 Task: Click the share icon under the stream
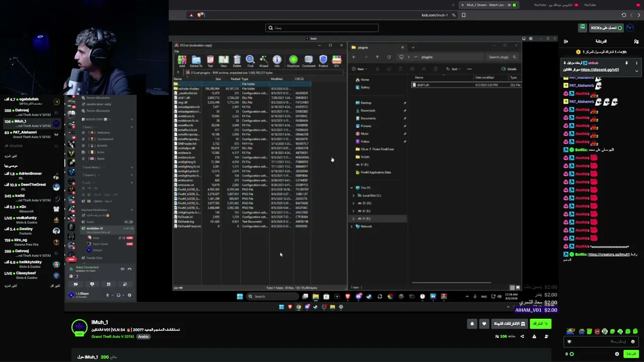[x=522, y=336]
